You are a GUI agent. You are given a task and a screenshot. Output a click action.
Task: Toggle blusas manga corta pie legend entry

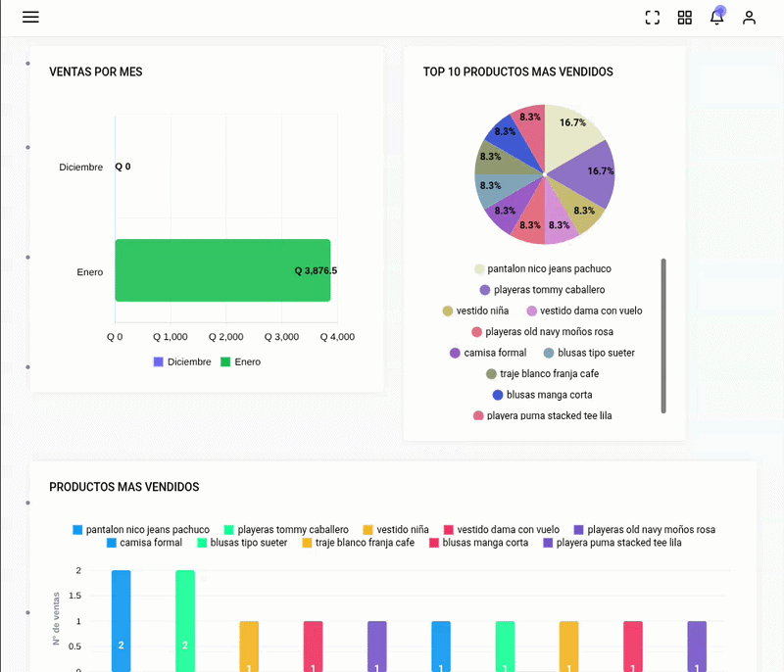click(x=543, y=395)
